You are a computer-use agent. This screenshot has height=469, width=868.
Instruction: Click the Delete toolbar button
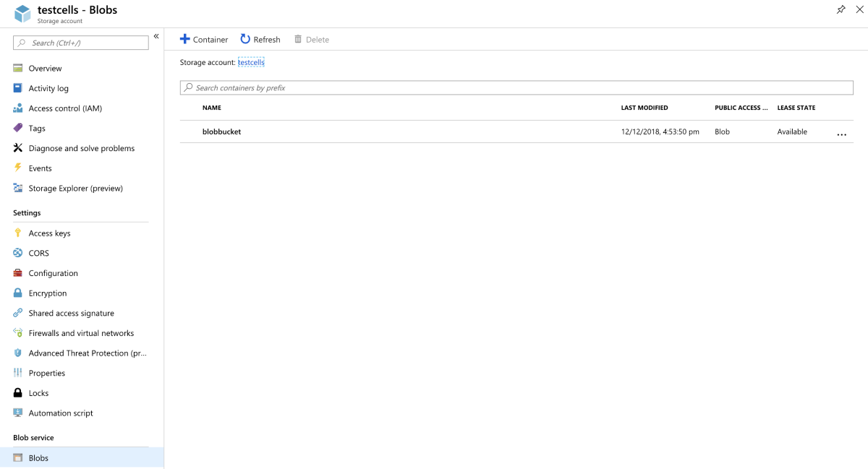(x=312, y=39)
